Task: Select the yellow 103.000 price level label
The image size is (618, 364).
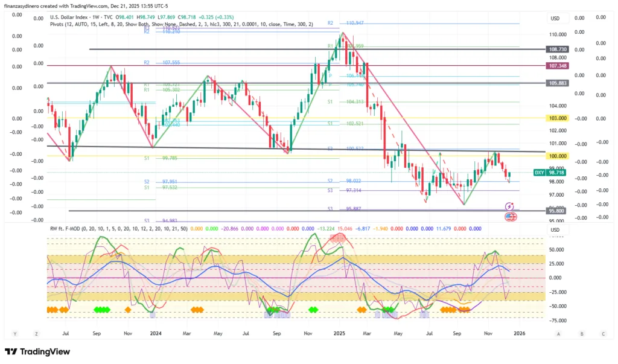Action: pyautogui.click(x=556, y=118)
